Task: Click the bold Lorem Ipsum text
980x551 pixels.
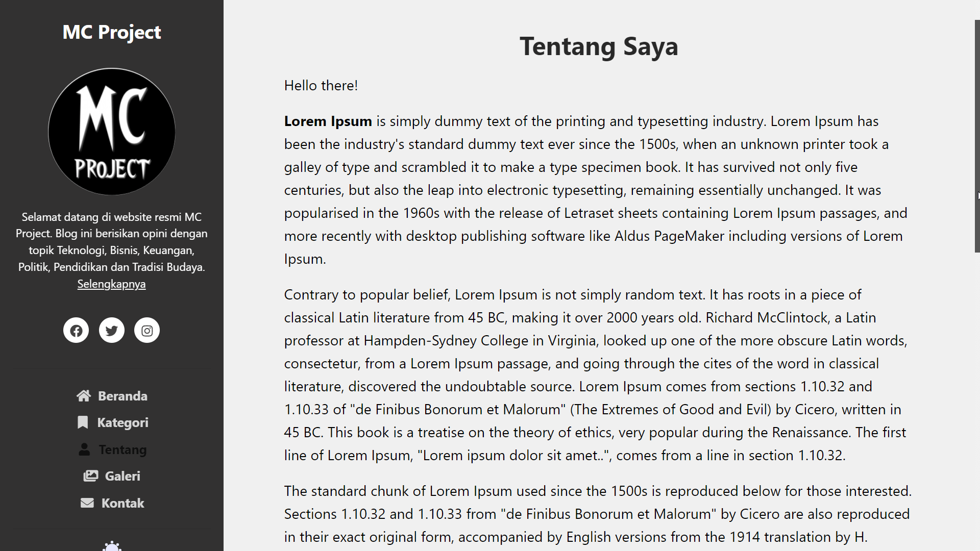Action: click(328, 121)
